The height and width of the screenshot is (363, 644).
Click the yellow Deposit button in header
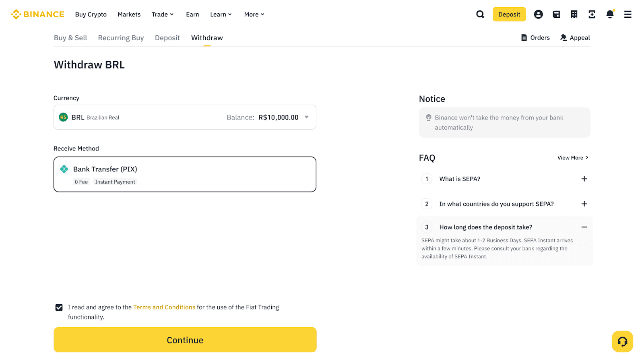tap(509, 14)
